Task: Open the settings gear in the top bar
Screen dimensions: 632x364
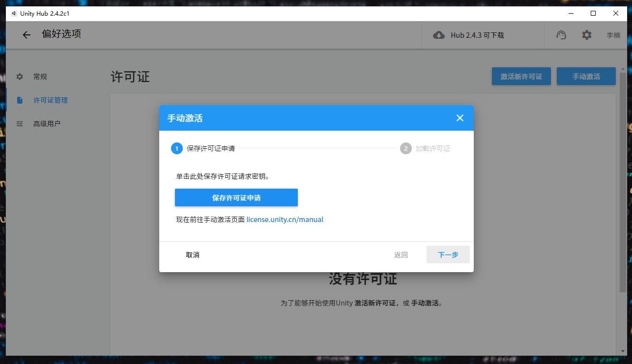Action: (587, 35)
